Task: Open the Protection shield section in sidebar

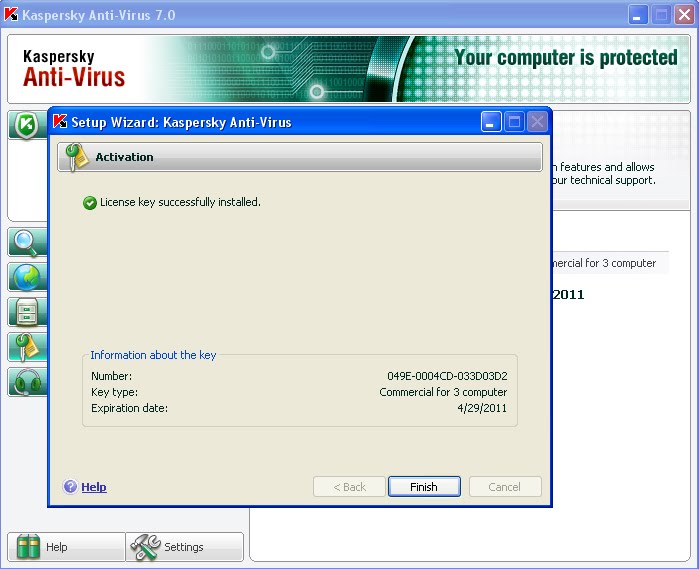Action: pyautogui.click(x=28, y=125)
